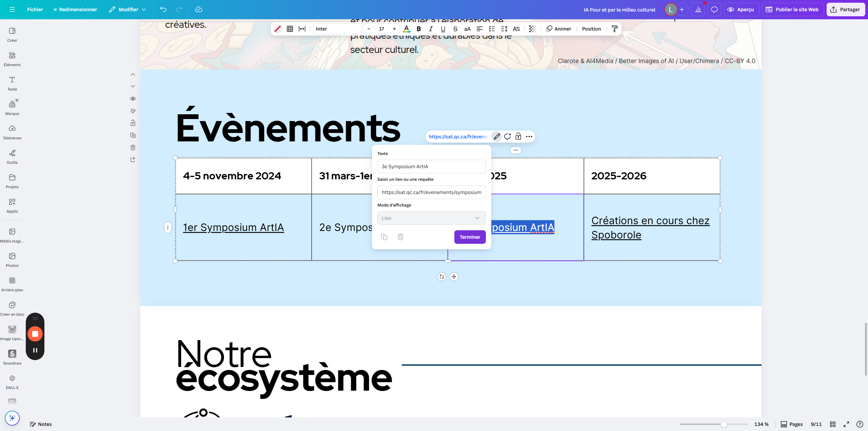Confirm the link with the Terminer button
This screenshot has width=868, height=431.
(x=470, y=237)
